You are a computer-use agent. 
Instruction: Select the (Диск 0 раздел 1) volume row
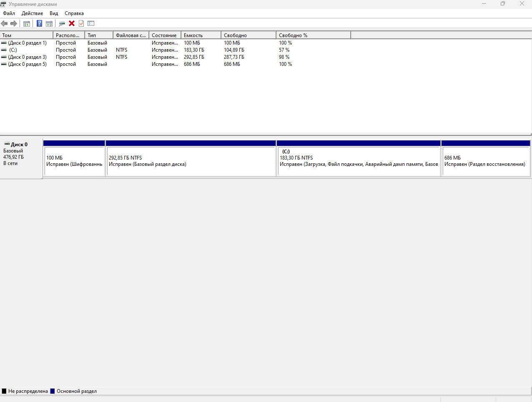point(175,43)
